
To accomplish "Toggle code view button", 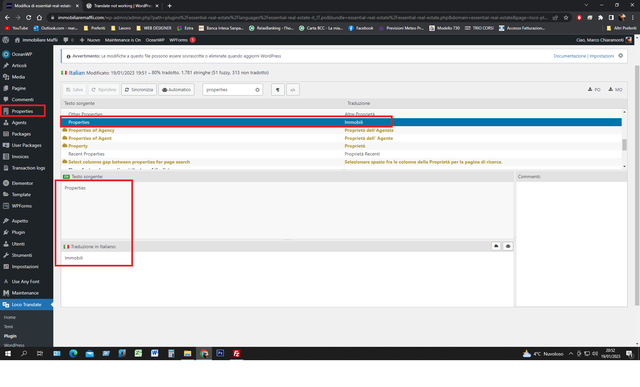I will pyautogui.click(x=293, y=89).
